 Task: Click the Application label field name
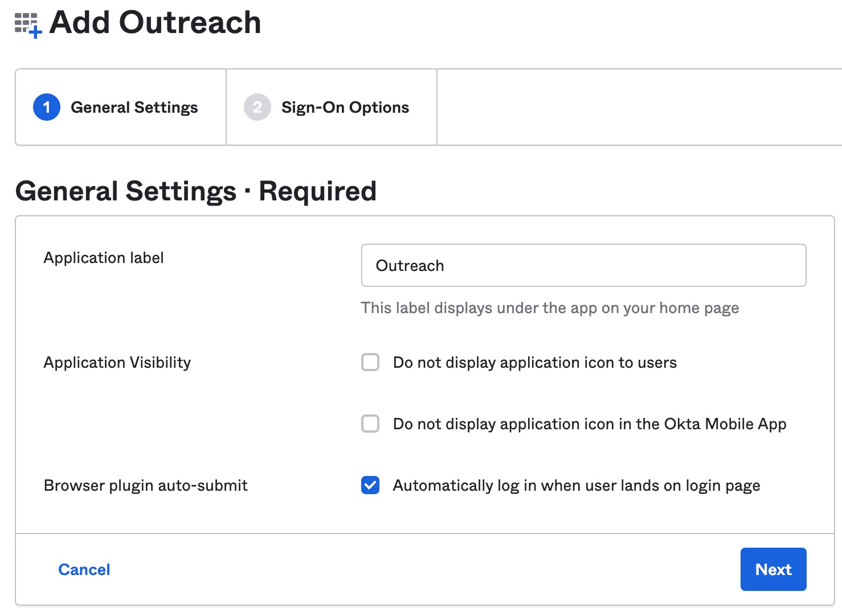coord(104,258)
